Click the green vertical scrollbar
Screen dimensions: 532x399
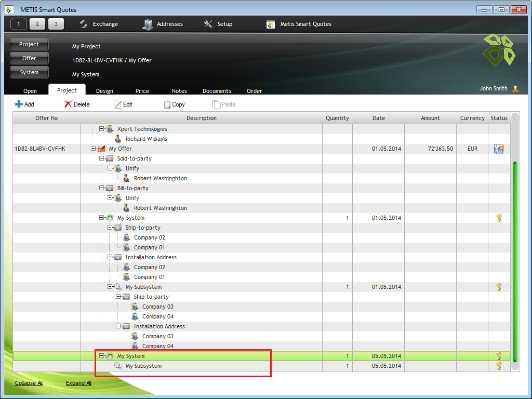pos(515,261)
